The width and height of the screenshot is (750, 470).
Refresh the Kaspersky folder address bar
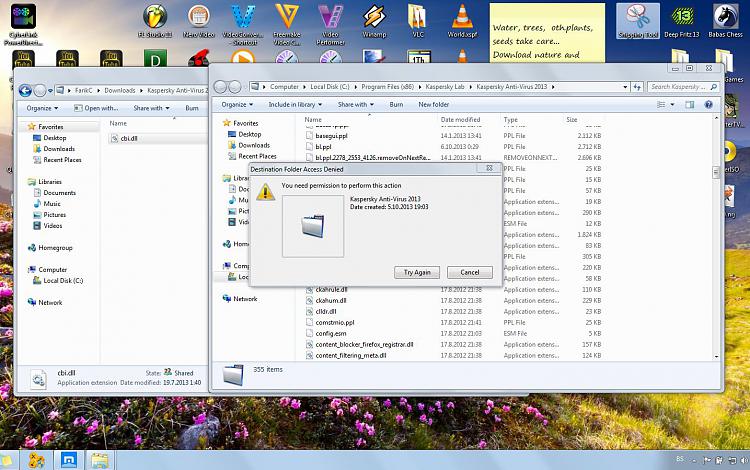pyautogui.click(x=637, y=87)
